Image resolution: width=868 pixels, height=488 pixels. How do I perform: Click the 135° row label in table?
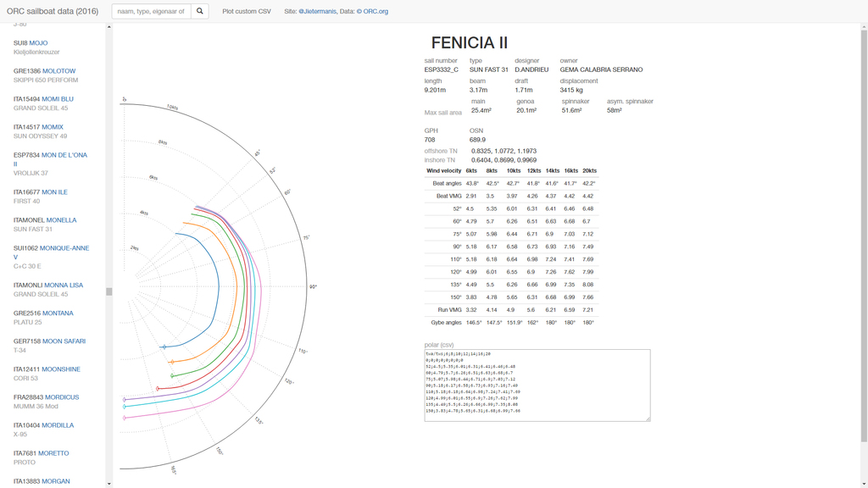coord(457,285)
